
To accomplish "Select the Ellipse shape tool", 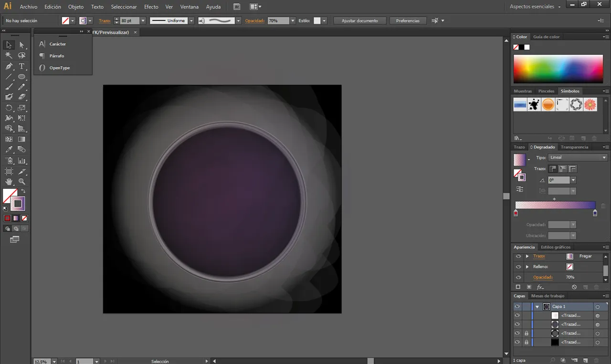I will click(21, 76).
